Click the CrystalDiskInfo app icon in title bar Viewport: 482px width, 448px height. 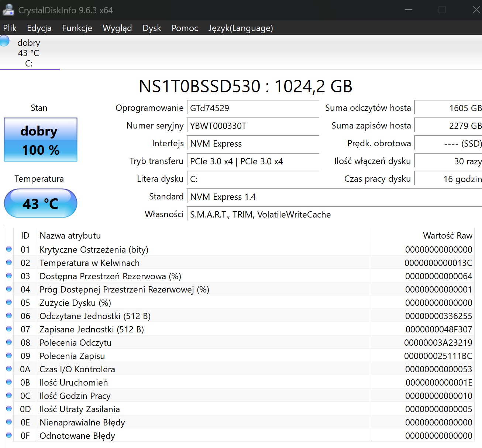point(8,10)
